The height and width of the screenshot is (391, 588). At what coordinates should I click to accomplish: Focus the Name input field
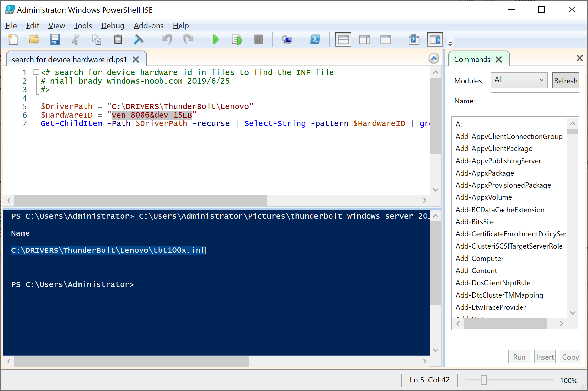point(535,101)
